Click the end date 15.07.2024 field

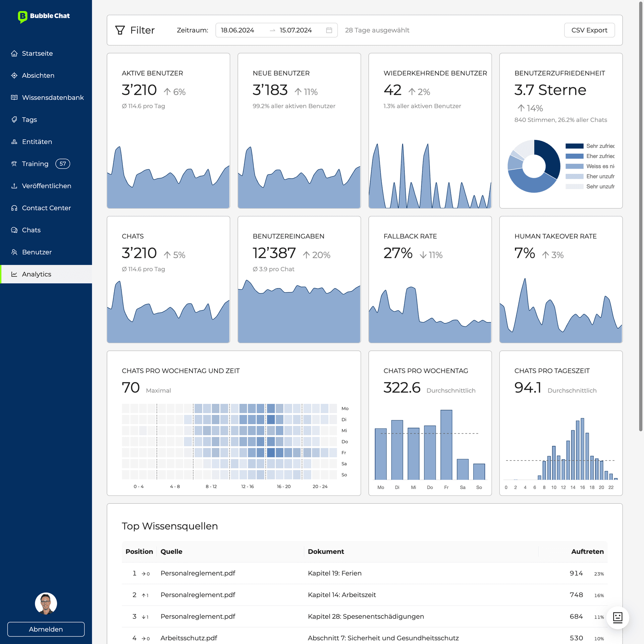point(296,30)
